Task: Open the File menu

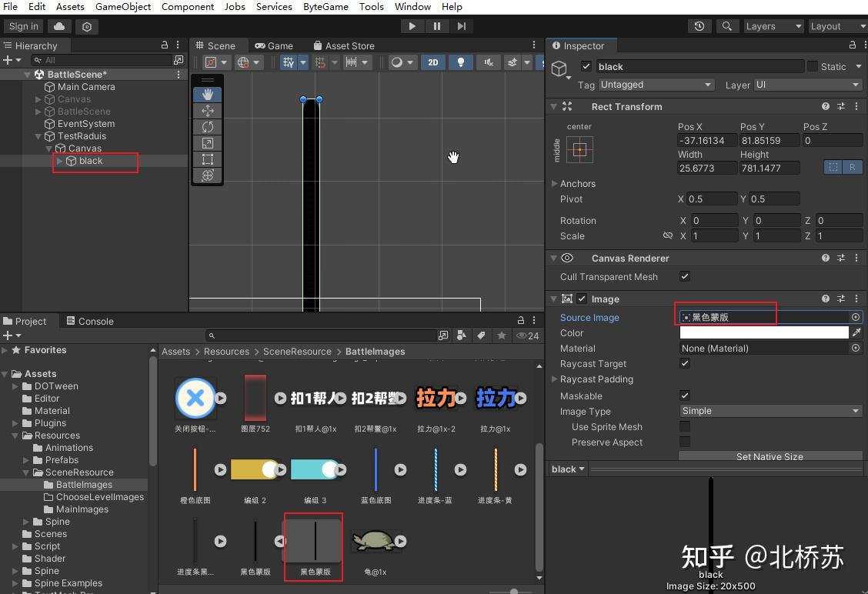Action: point(11,7)
